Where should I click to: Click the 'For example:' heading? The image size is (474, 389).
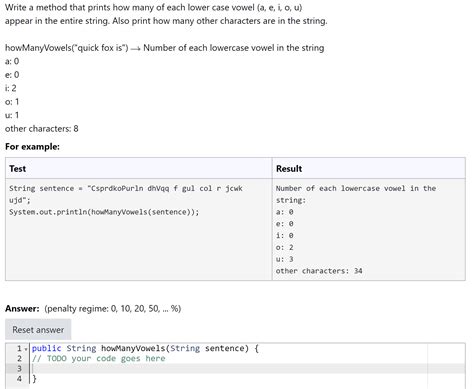[x=32, y=147]
